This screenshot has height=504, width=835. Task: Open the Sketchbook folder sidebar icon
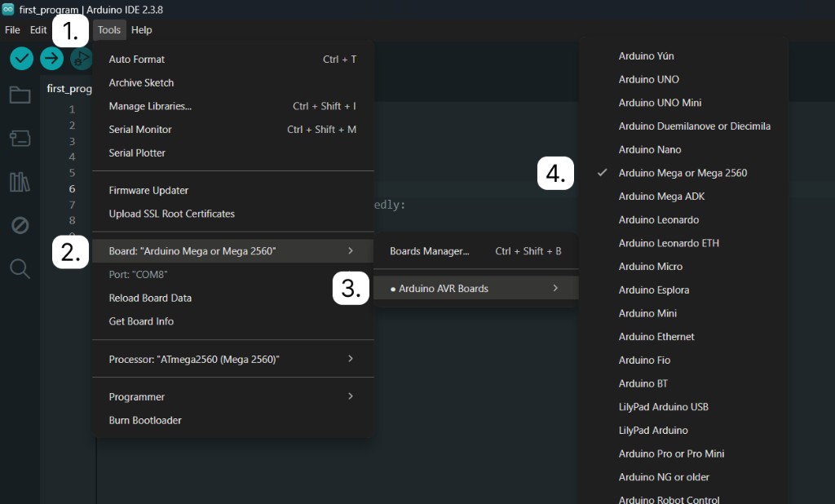click(x=20, y=95)
